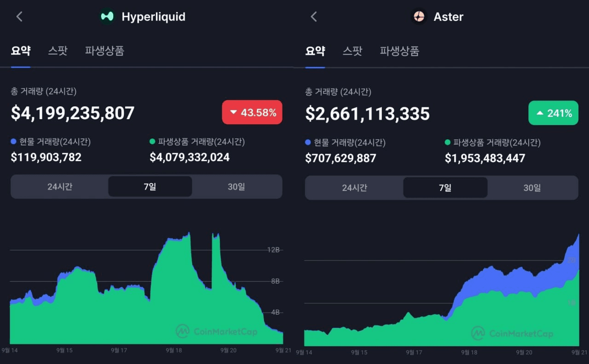The height and width of the screenshot is (364, 589).
Task: Tap the green 241% change badge
Action: (553, 113)
